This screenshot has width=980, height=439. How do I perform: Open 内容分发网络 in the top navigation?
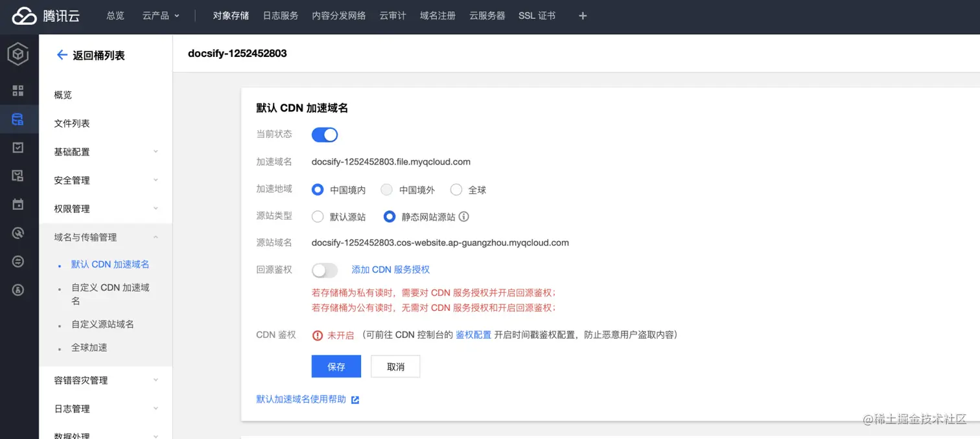pyautogui.click(x=339, y=16)
